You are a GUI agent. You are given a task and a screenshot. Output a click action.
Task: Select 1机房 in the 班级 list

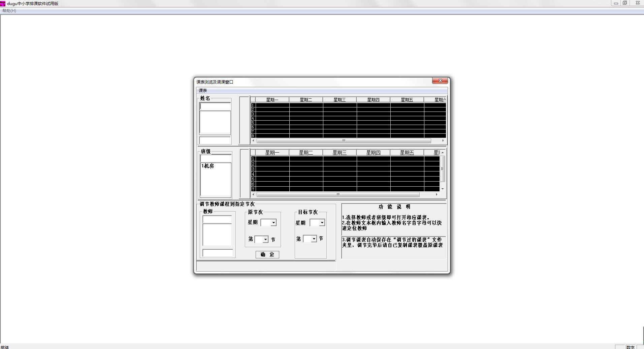coord(208,166)
